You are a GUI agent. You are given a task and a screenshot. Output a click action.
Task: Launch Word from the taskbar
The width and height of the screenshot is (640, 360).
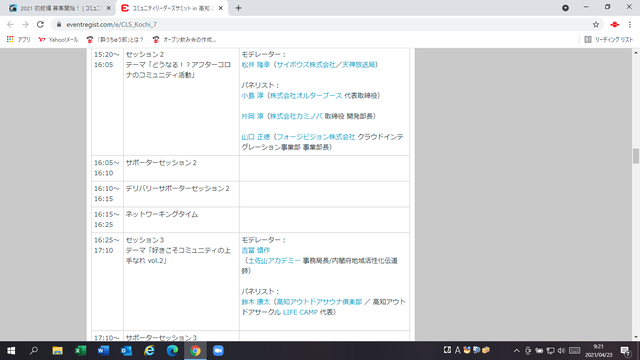[x=103, y=351]
